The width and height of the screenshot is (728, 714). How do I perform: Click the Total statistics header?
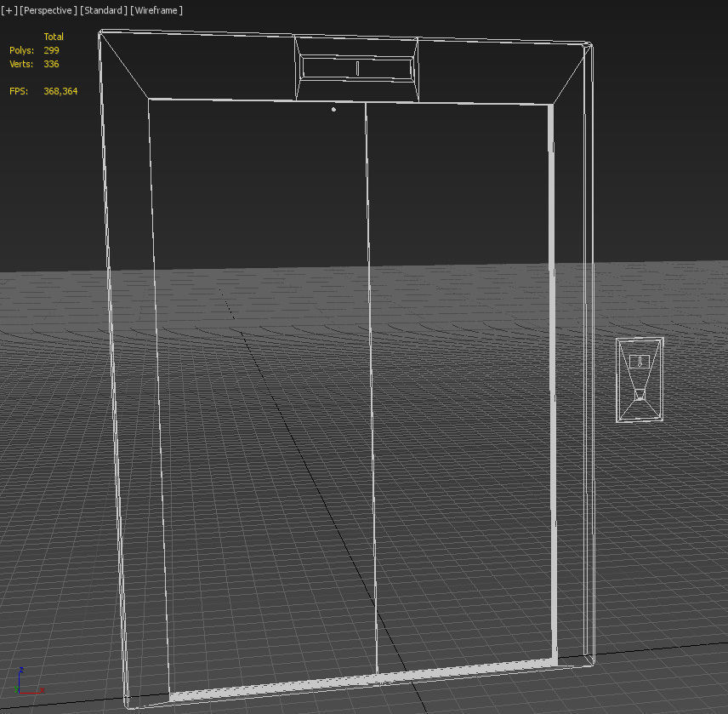click(x=54, y=37)
